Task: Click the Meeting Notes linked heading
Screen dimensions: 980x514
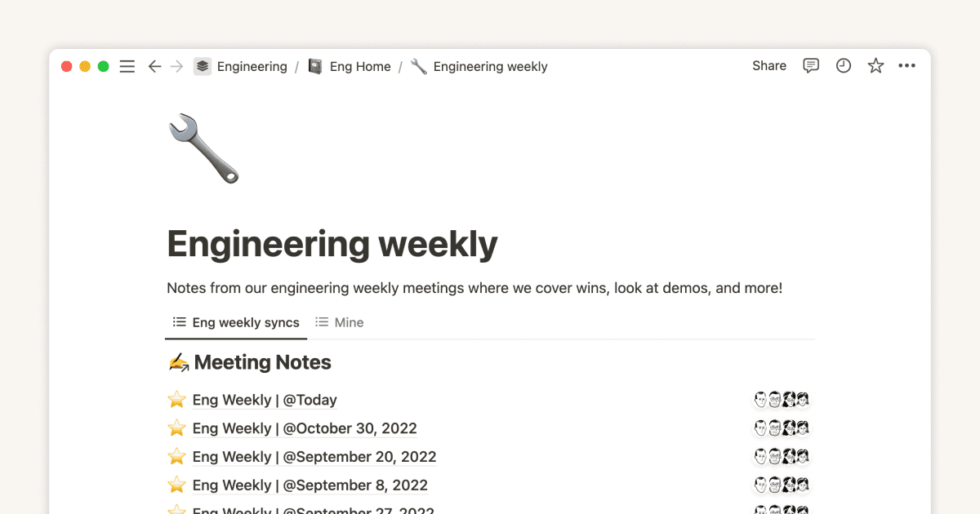Action: click(262, 362)
